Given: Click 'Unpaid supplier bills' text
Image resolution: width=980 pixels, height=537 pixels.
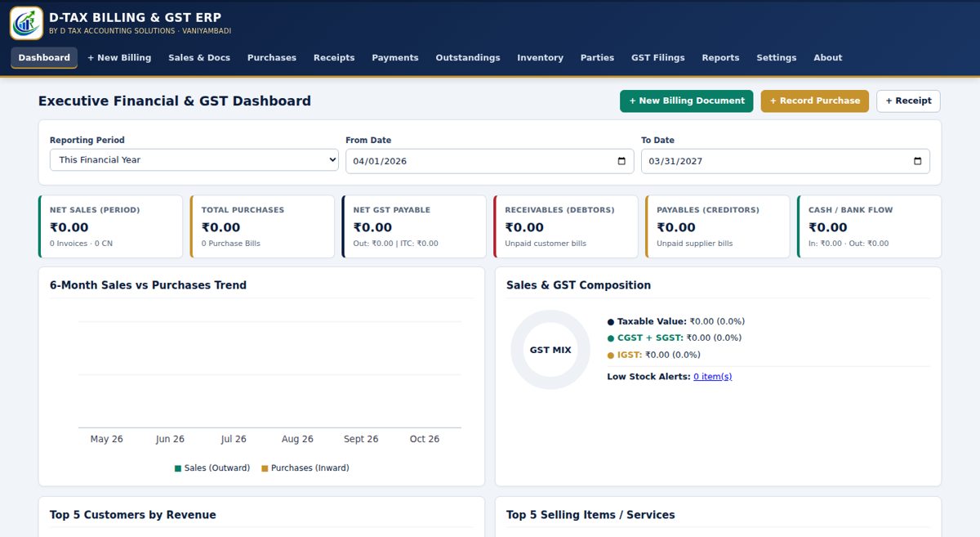Looking at the screenshot, I should coord(695,244).
